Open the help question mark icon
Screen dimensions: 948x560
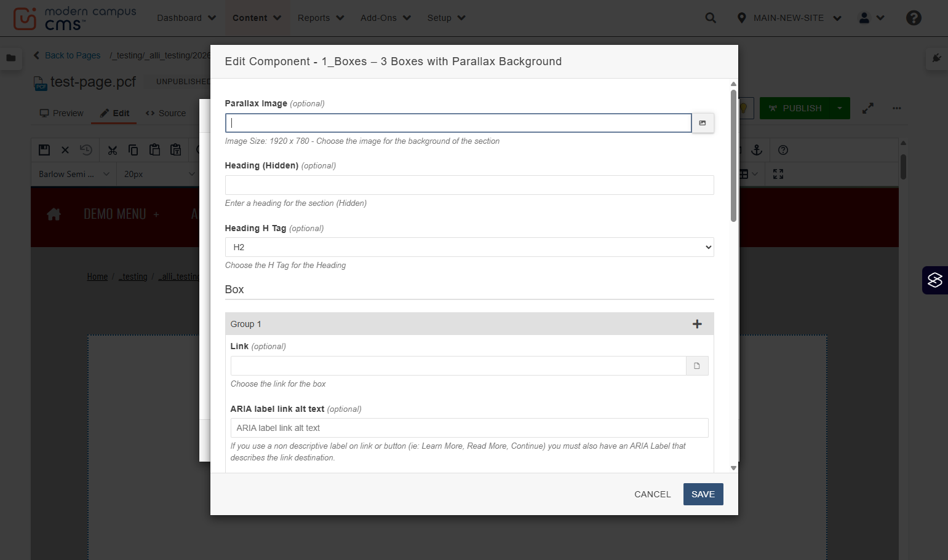[x=914, y=18]
